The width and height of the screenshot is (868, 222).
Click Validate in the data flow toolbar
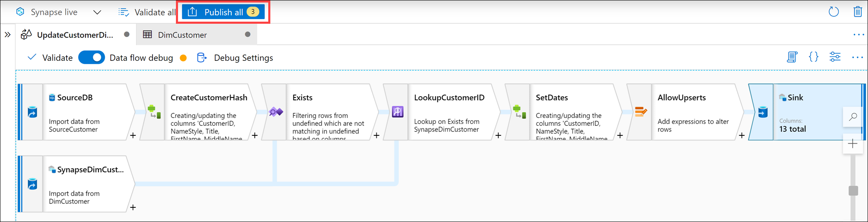coord(50,57)
